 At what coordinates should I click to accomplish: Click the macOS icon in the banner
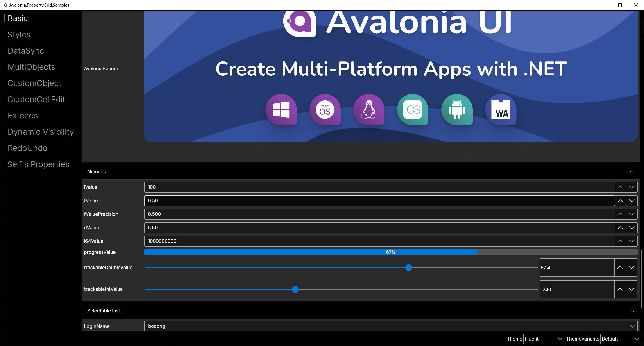click(325, 109)
